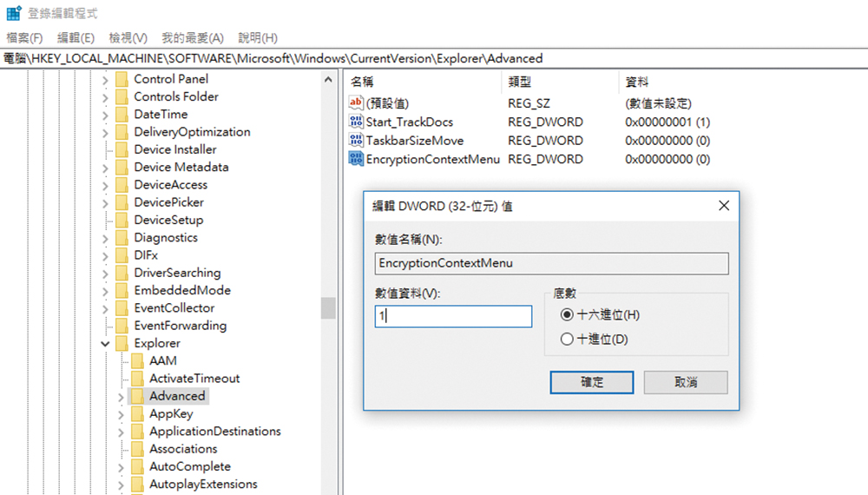Viewport: 868px width, 495px height.
Task: Click the EncryptionContextMenu DWORD icon
Action: pyautogui.click(x=355, y=159)
